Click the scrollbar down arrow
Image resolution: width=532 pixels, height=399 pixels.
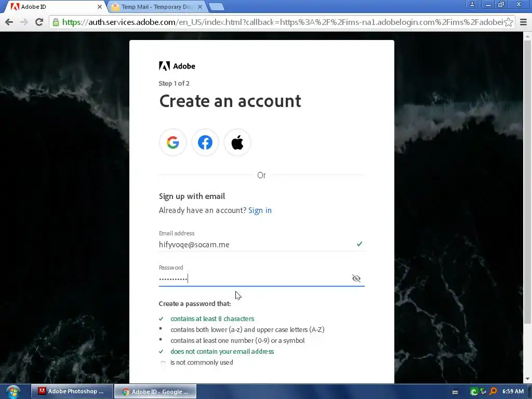coord(527,379)
